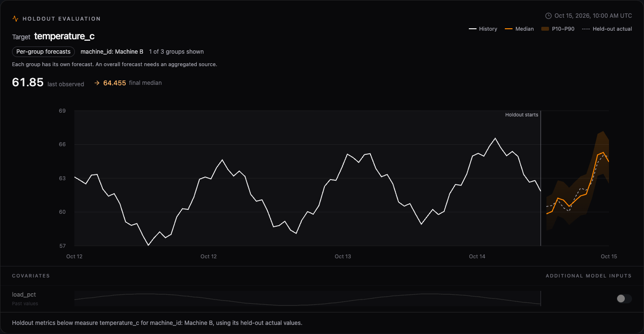Image resolution: width=644 pixels, height=334 pixels.
Task: Click the 61.85 last observed value
Action: pyautogui.click(x=28, y=82)
